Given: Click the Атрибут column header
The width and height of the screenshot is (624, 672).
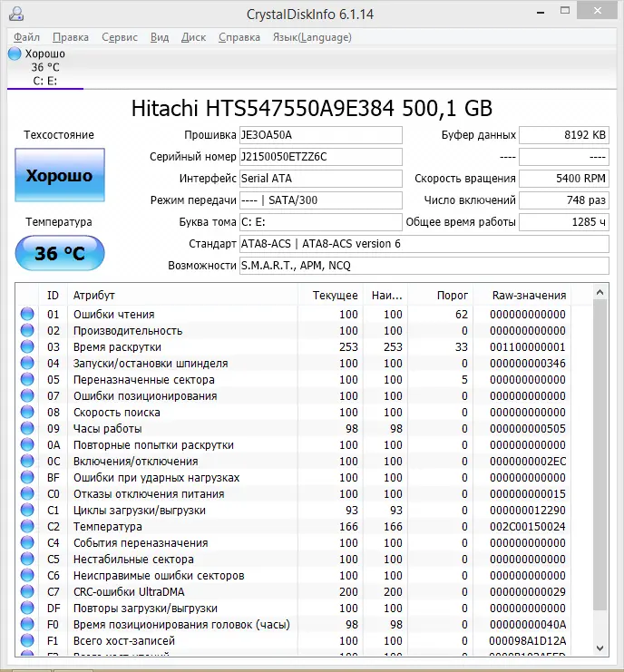Looking at the screenshot, I should [x=182, y=296].
